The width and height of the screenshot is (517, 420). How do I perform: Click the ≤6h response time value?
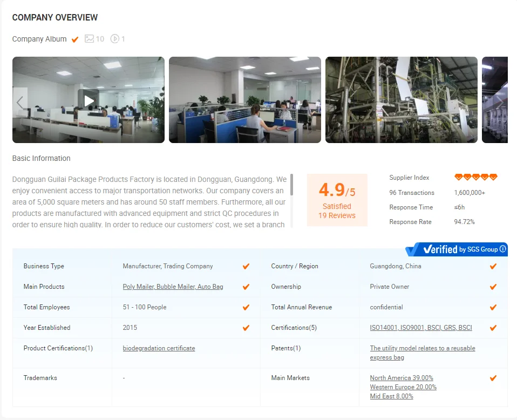[x=459, y=207]
